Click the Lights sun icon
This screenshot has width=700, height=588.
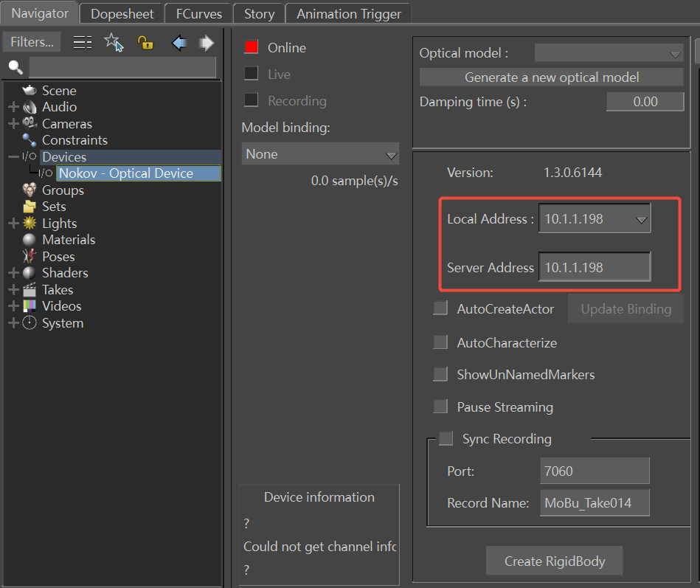click(x=30, y=223)
